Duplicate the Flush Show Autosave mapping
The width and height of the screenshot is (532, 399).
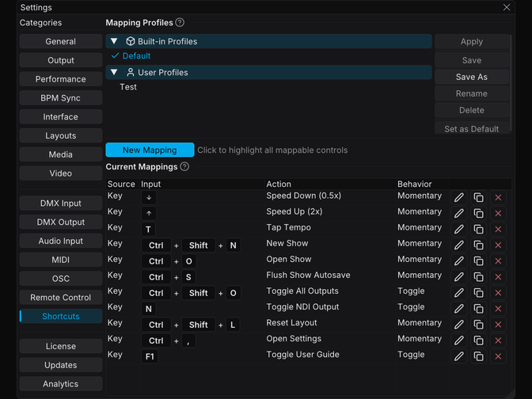coord(478,277)
